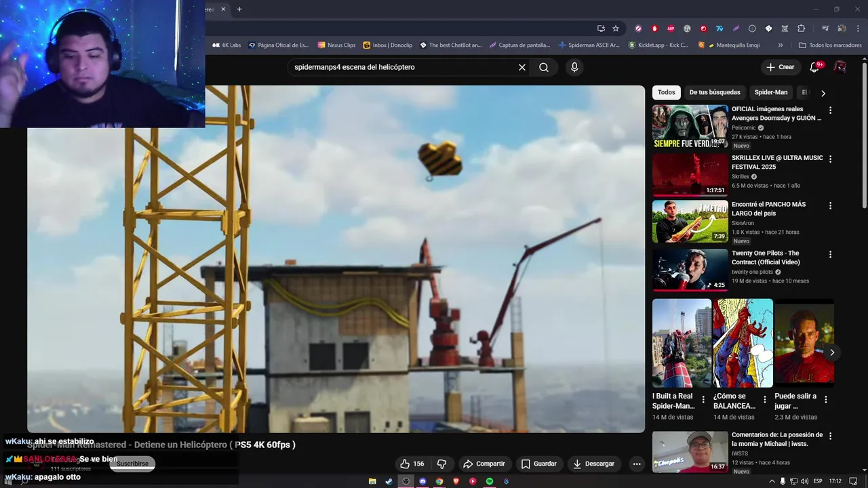
Task: Open SKRILLEX LIVE video thumbnail
Action: pyautogui.click(x=690, y=175)
